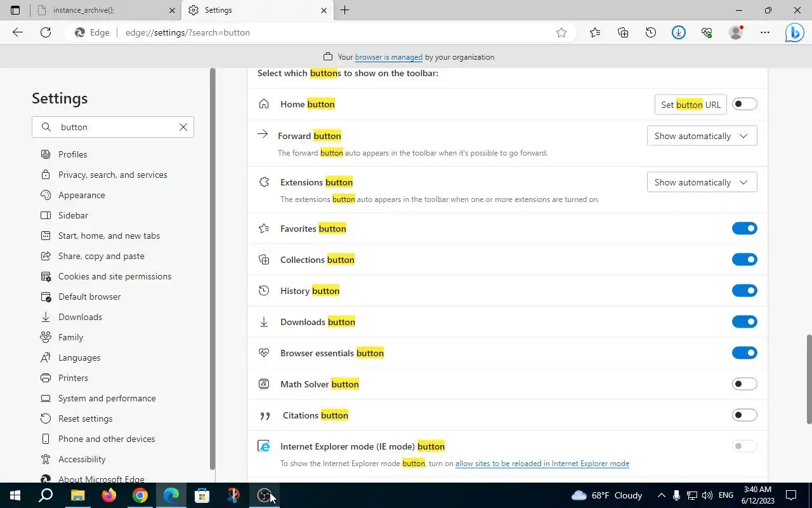Close the Settings tab

[324, 10]
